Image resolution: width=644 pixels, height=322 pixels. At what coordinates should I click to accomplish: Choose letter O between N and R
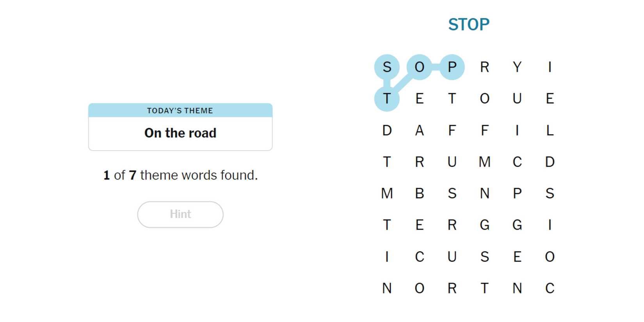[419, 288]
